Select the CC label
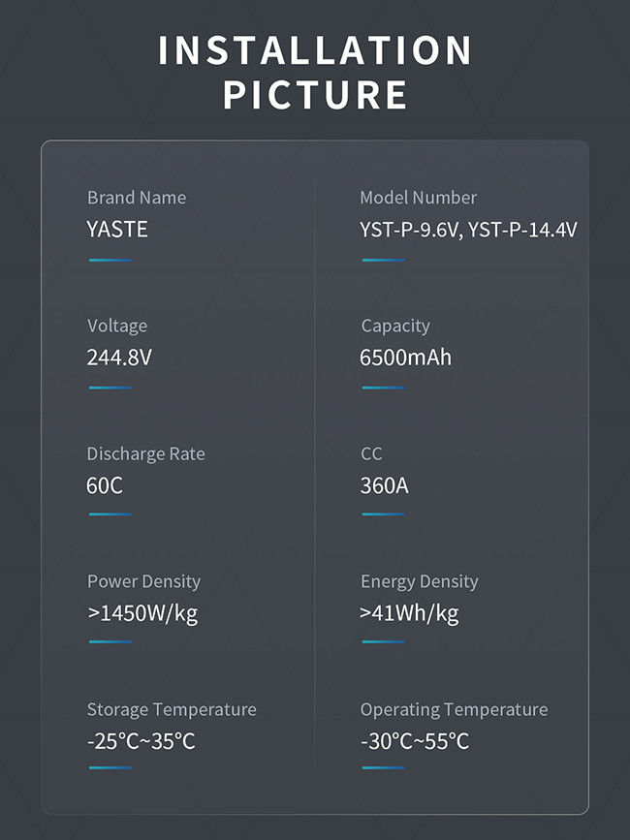630x840 pixels. pyautogui.click(x=371, y=453)
